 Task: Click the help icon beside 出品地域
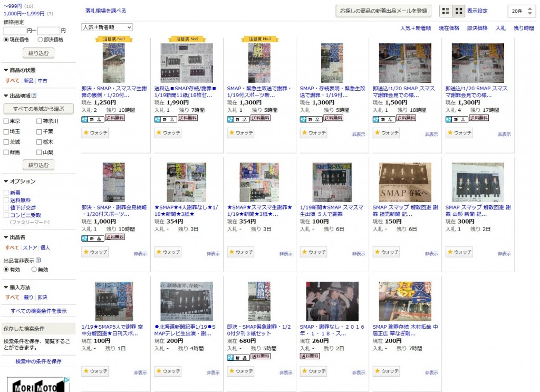34,95
